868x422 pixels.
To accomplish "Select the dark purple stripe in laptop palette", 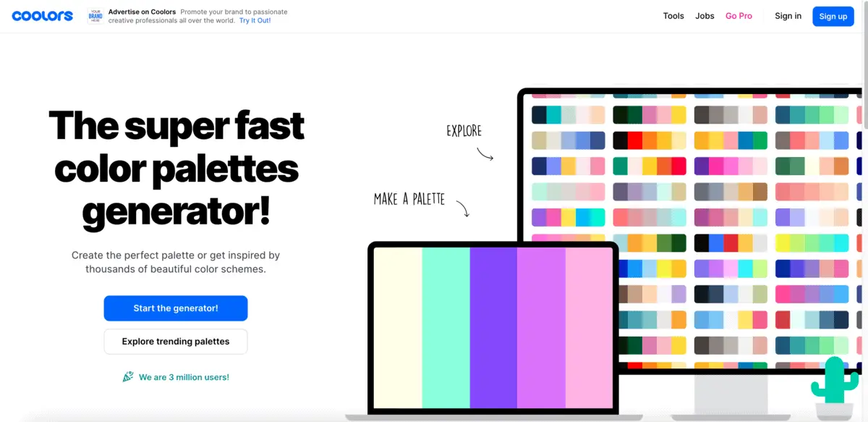I will [x=493, y=328].
